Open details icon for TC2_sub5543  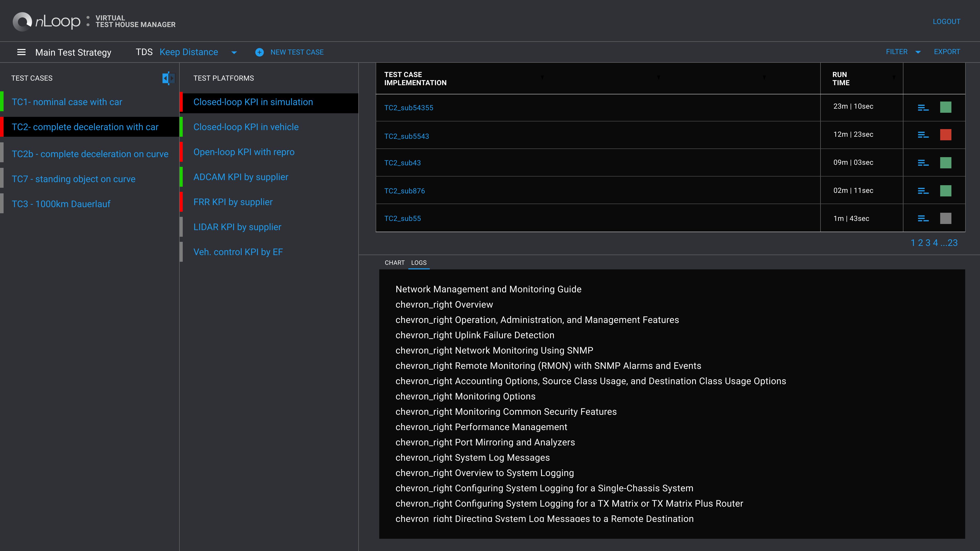coord(923,135)
